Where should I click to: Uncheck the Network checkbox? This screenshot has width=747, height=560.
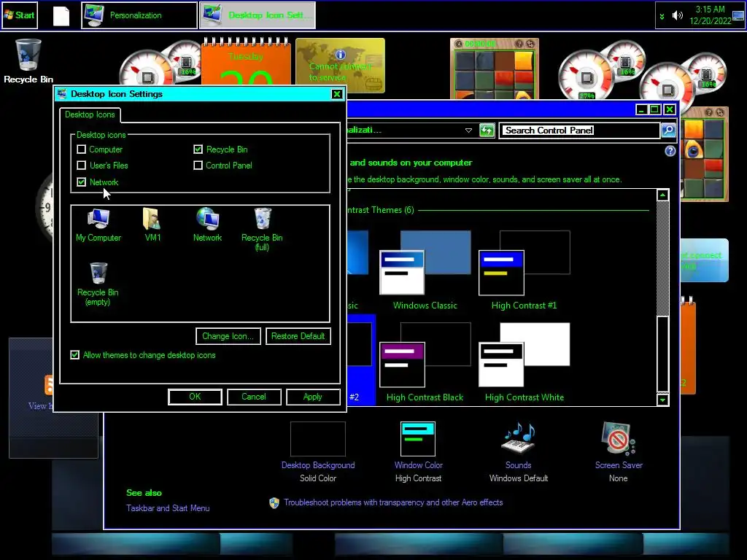click(x=82, y=182)
